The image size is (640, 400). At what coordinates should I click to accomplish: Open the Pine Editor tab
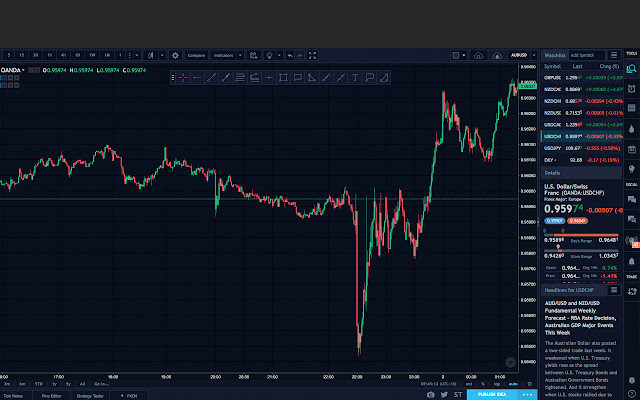click(51, 396)
